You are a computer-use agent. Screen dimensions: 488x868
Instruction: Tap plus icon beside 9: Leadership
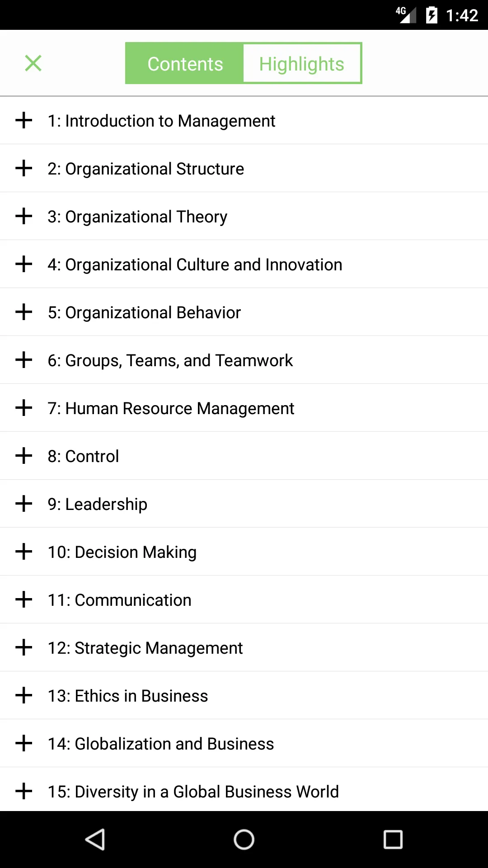pos(23,504)
